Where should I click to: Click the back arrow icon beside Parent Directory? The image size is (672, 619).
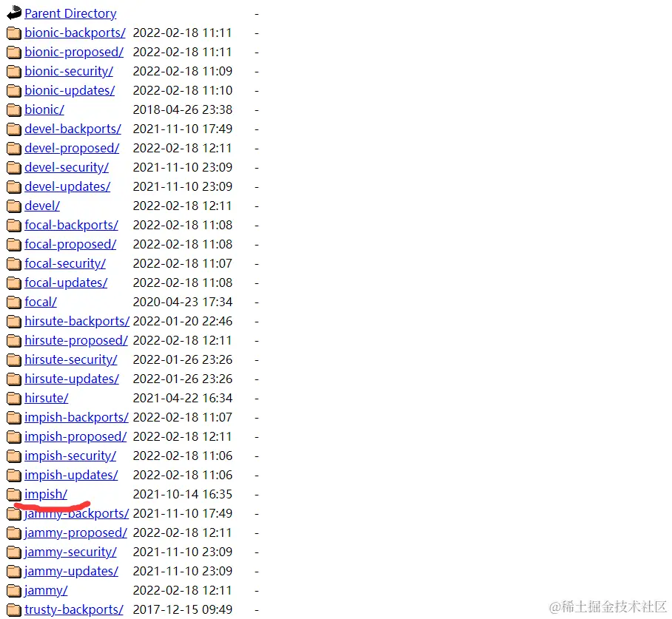[x=14, y=13]
